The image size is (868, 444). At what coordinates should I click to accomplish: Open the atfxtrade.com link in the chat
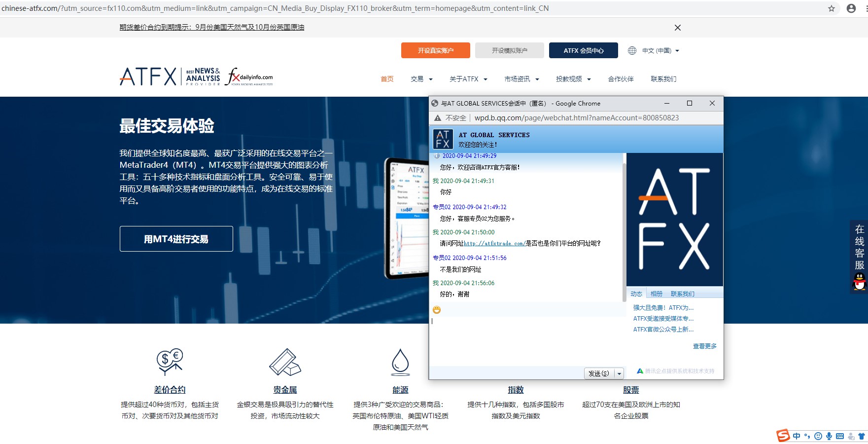click(x=494, y=243)
